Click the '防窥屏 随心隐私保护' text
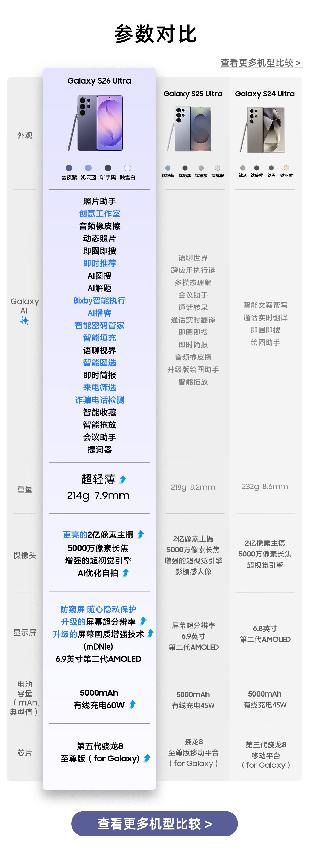Viewport: 309px width, 868px height. (98, 609)
